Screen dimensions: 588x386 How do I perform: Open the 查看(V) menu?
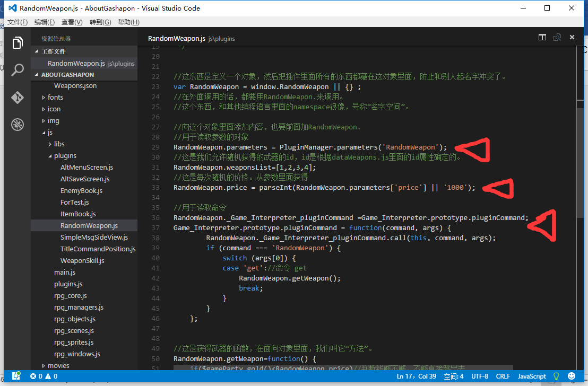pos(72,22)
